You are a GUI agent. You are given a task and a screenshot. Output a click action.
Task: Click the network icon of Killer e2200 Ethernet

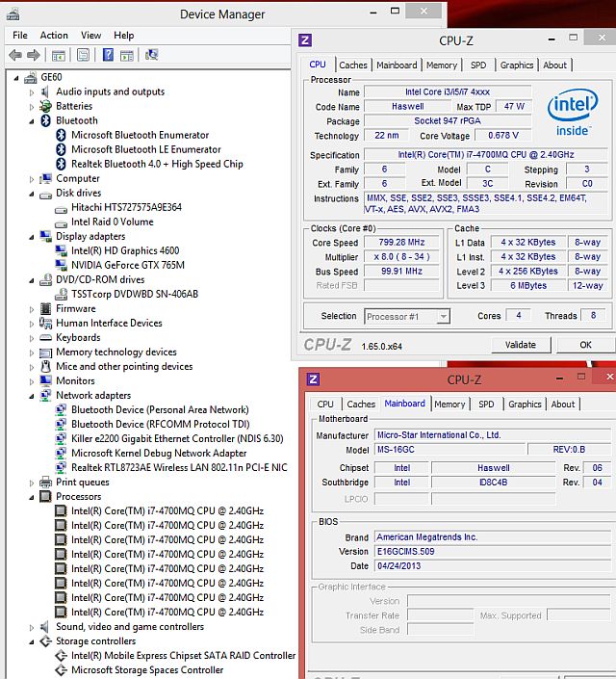(x=61, y=438)
